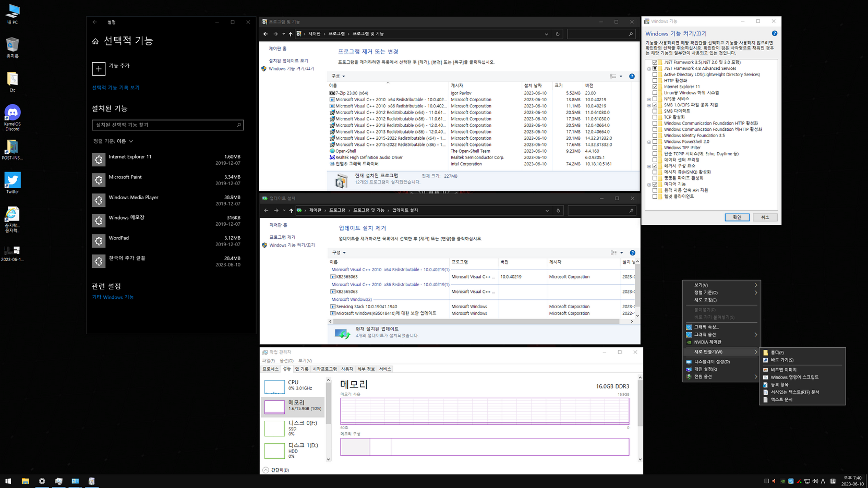Toggle SMB 1.0/CIFS 파일 공유 지원 checkbox

click(655, 105)
